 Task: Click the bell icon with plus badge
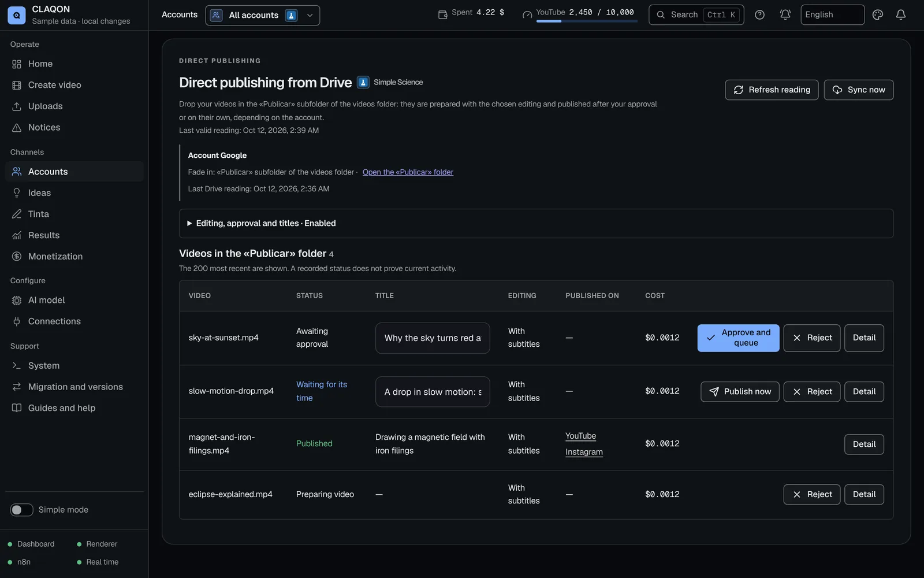tap(785, 15)
